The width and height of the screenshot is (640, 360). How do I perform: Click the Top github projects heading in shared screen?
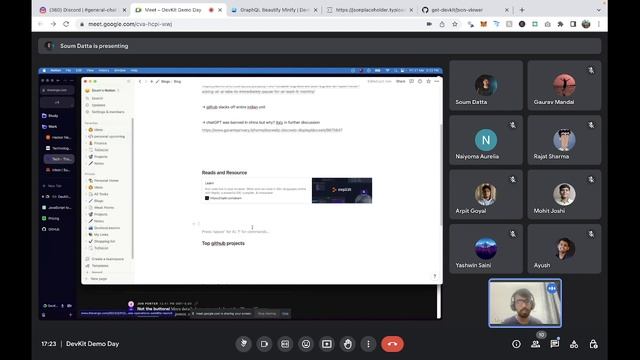tap(223, 243)
